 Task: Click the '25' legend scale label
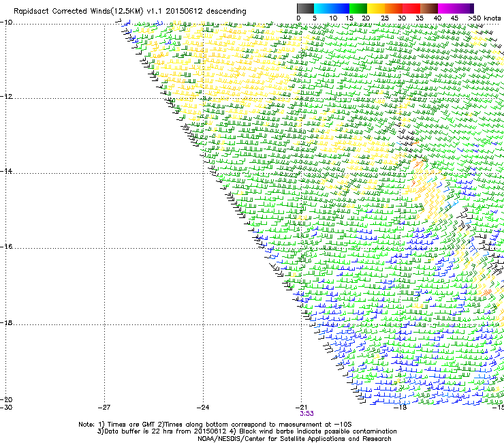coord(384,18)
